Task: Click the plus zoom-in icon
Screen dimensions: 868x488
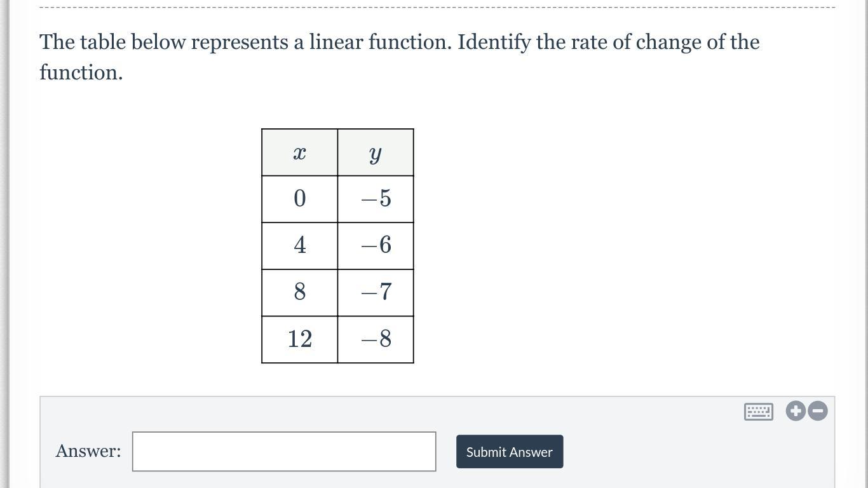Action: point(796,411)
